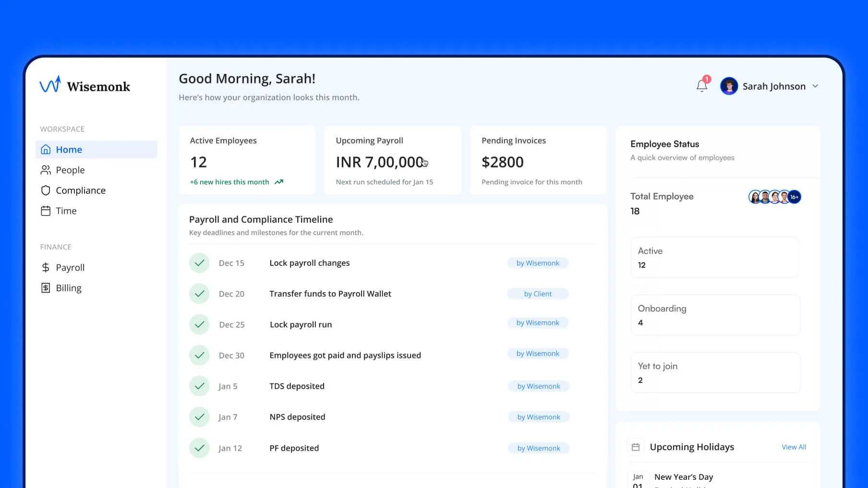Click the by Wisemonk tag for TDS deposited

coord(539,386)
